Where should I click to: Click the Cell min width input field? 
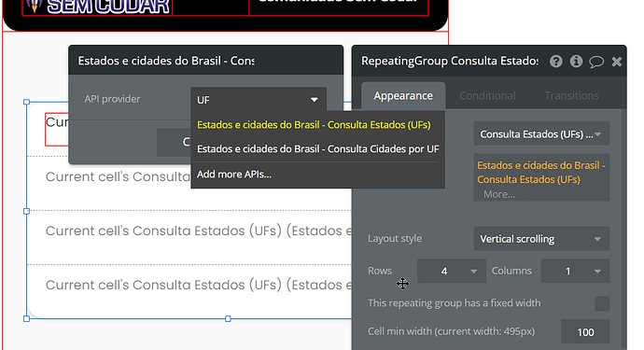pos(585,332)
